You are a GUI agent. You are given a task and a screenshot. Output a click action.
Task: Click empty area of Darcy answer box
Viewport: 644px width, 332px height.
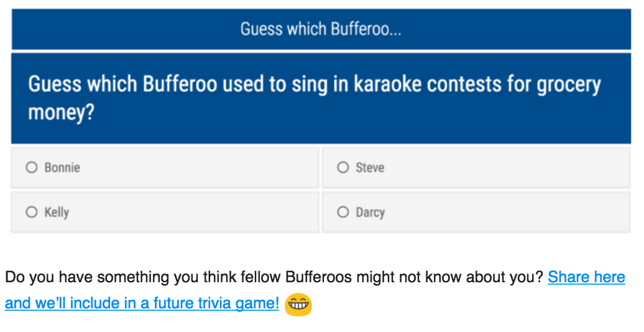505,212
